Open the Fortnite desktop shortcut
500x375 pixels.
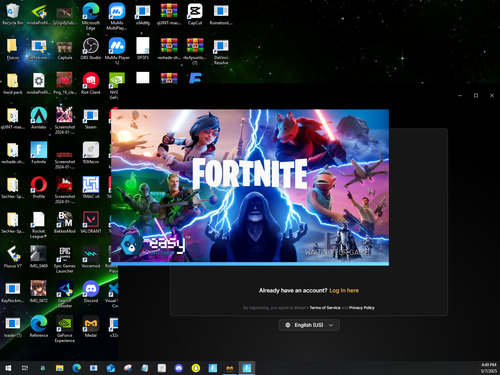(x=39, y=153)
